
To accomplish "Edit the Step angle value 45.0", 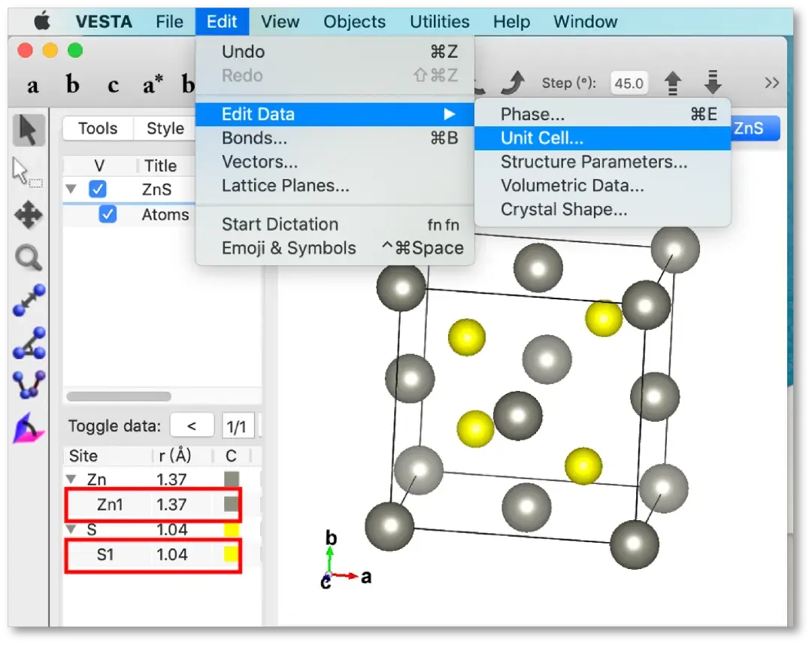I will pyautogui.click(x=629, y=83).
